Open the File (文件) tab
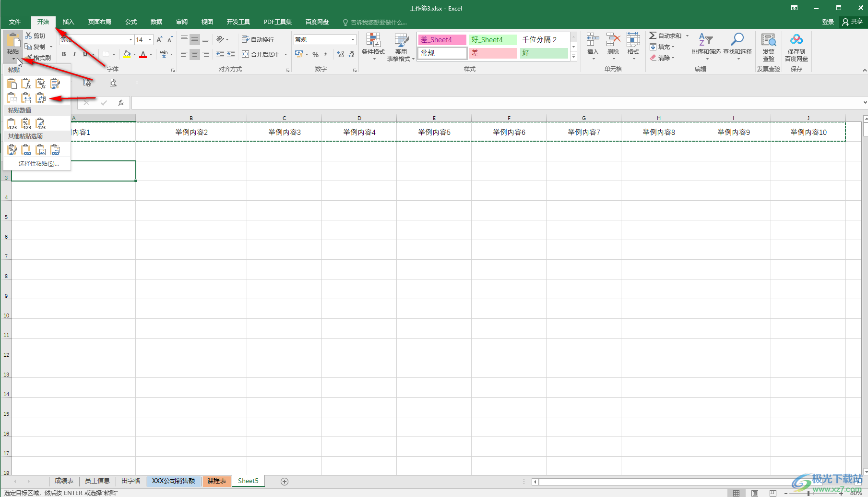The height and width of the screenshot is (497, 868). pos(15,22)
